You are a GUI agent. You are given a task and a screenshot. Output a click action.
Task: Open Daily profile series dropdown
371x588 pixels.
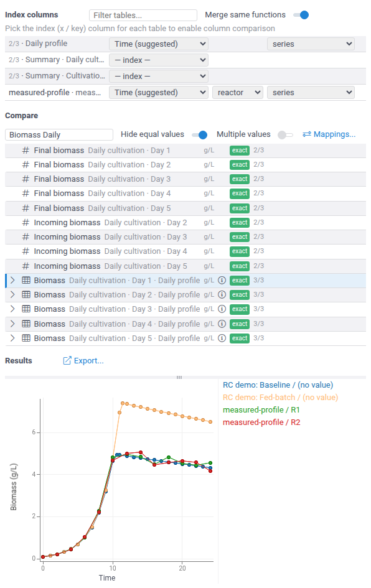[x=311, y=44]
